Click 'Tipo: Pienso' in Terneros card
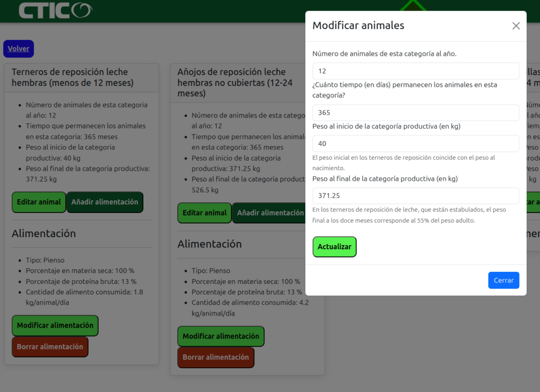 click(45, 260)
